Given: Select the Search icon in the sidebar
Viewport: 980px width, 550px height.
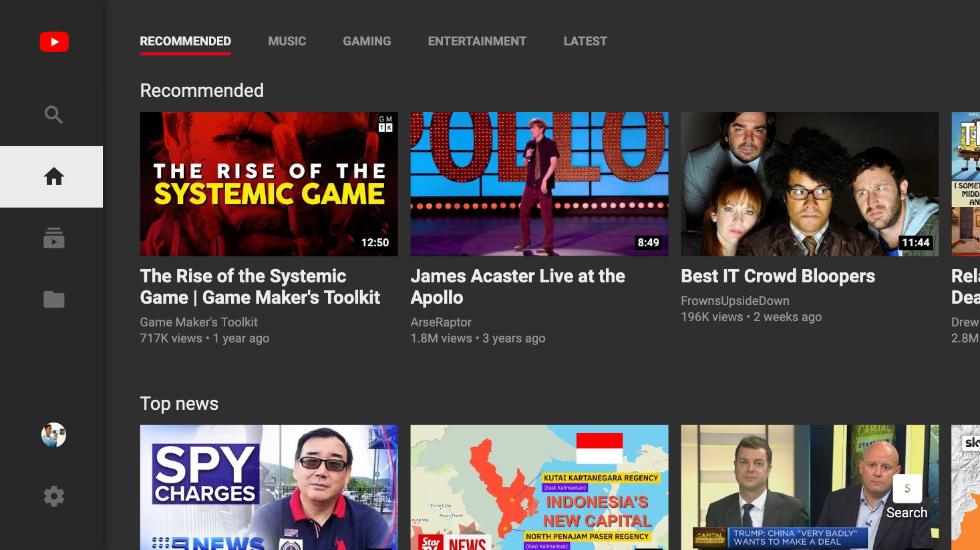Looking at the screenshot, I should pos(53,114).
